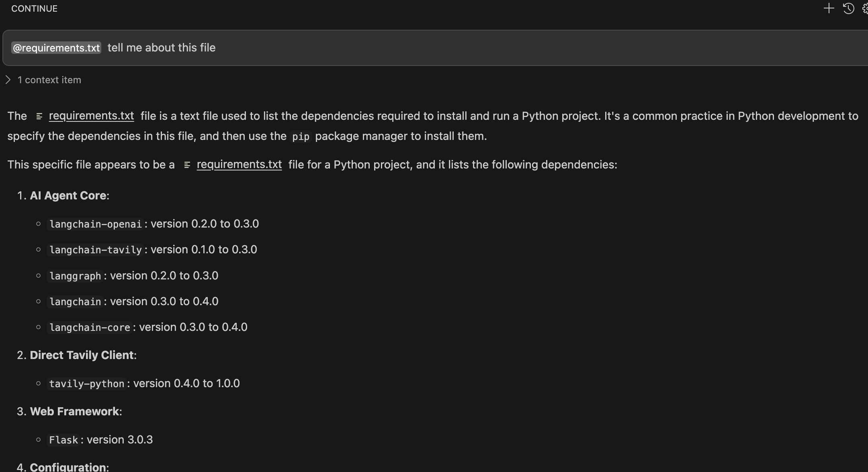
Task: Click the langchain-core code label
Action: coord(90,328)
